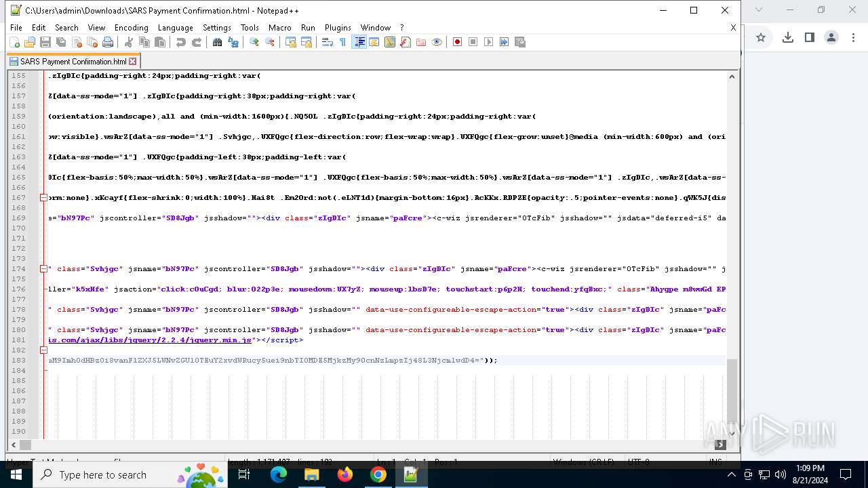Start macro recording with red dot

point(458,42)
